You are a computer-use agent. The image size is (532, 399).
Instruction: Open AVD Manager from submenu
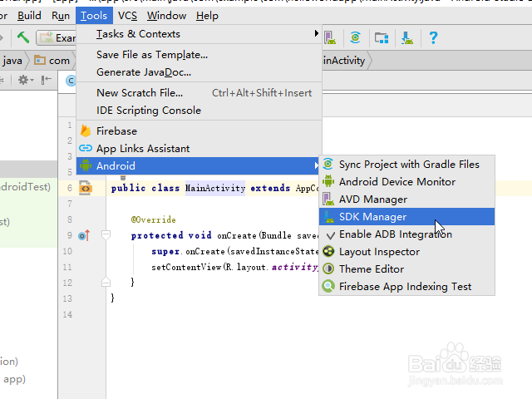point(406,199)
